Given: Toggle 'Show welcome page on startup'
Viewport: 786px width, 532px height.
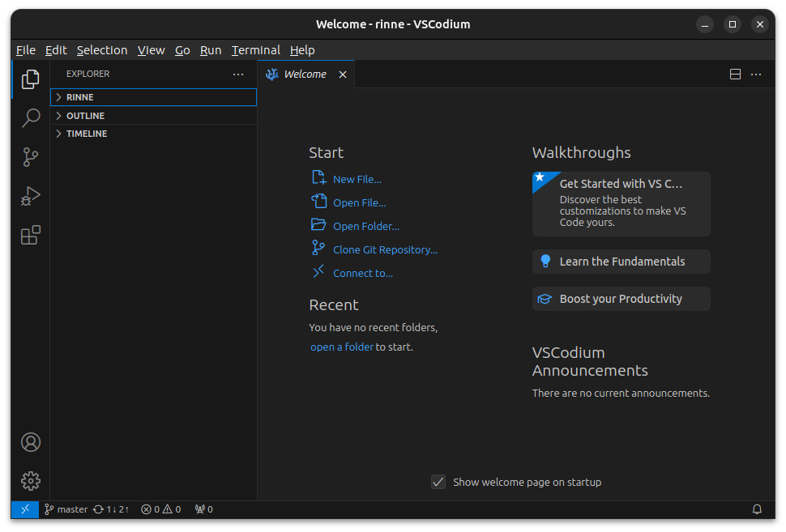Looking at the screenshot, I should 438,482.
